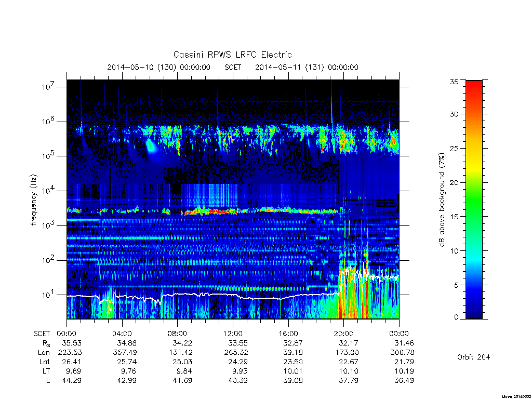Click the dB color scale bar
Image resolution: width=532 pixels, height=399 pixels.
pyautogui.click(x=474, y=199)
